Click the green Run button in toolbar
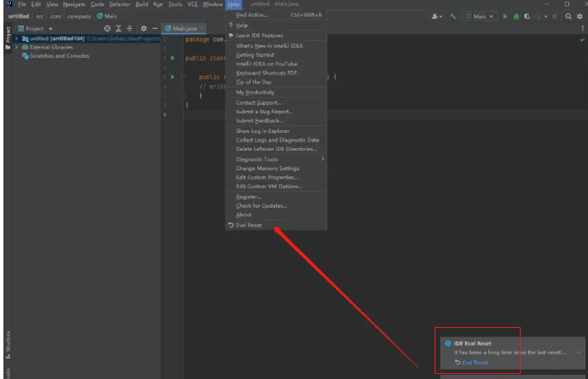Viewport: 588px width, 379px height. tap(505, 15)
